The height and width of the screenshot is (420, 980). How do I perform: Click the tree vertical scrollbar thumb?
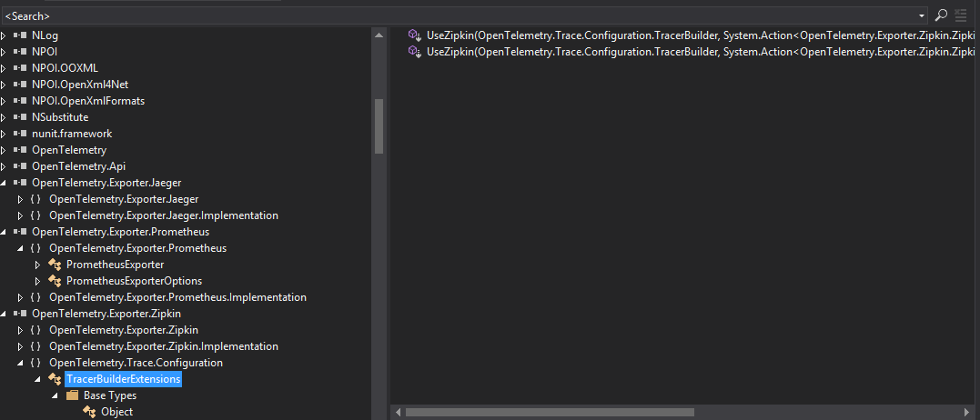coord(379,126)
